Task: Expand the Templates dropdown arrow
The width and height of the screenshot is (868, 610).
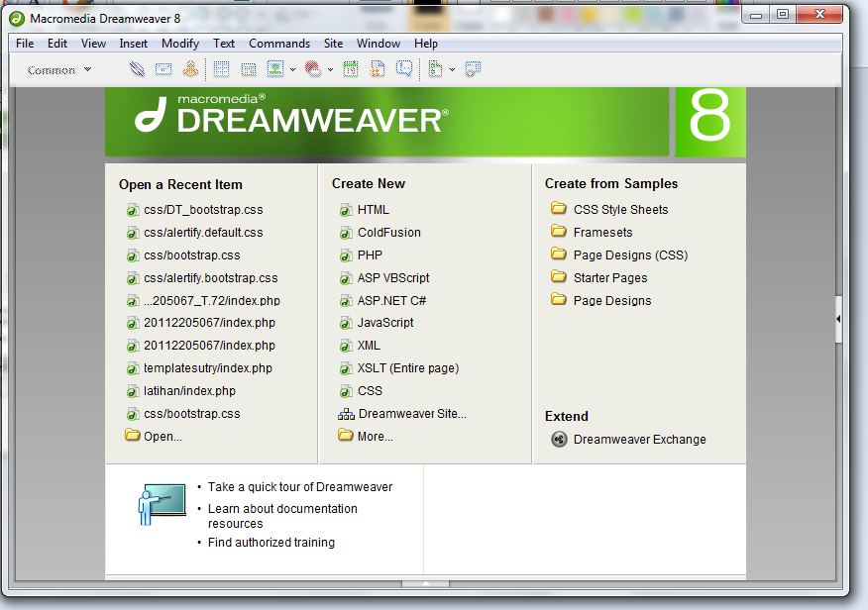Action: tap(452, 69)
